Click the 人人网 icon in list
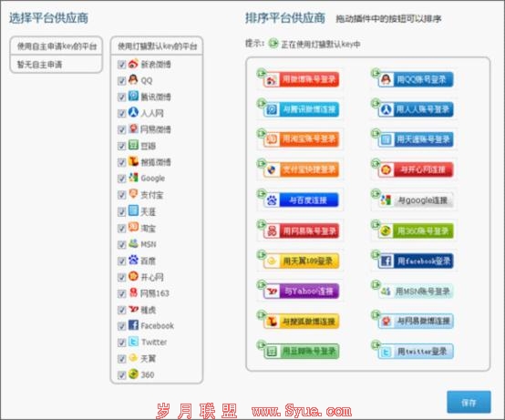The image size is (505, 420). (133, 112)
